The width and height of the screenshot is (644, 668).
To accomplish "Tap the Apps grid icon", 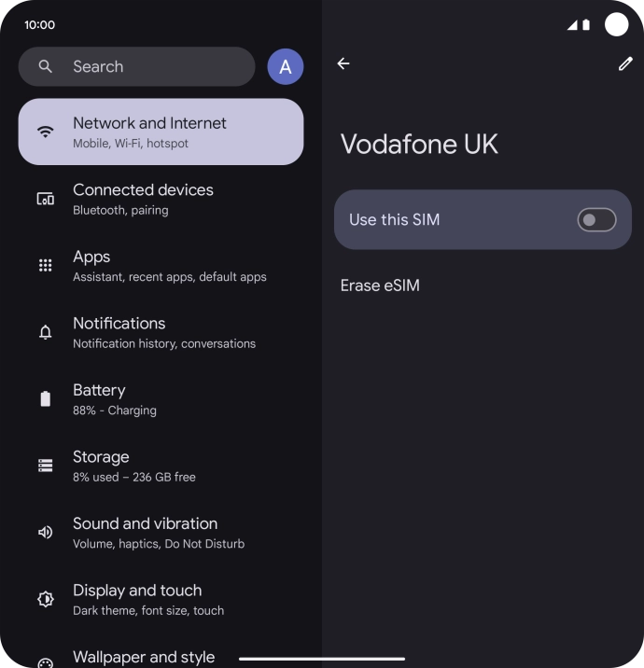I will pyautogui.click(x=45, y=266).
